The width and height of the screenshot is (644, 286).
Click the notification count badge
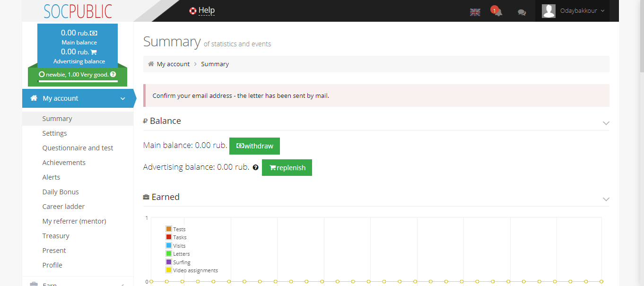point(494,10)
